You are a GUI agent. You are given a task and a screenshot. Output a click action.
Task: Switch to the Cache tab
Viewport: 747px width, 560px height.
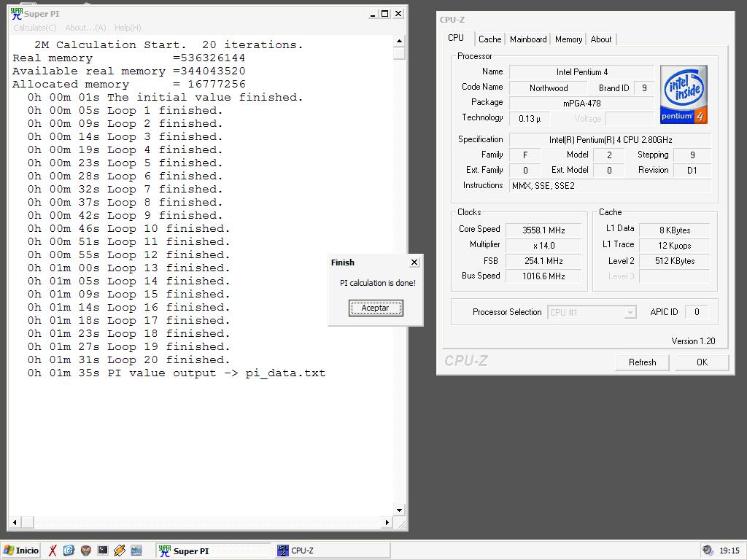[x=489, y=39]
